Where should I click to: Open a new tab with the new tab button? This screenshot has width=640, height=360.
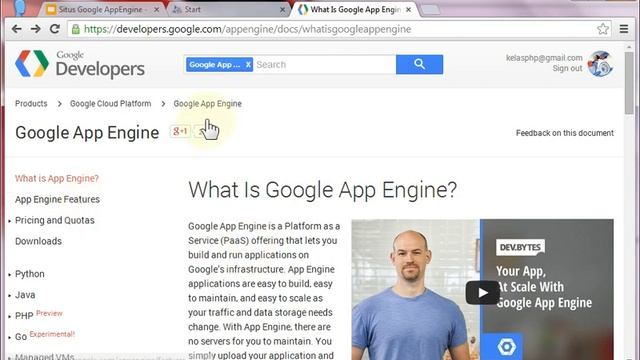tap(430, 10)
